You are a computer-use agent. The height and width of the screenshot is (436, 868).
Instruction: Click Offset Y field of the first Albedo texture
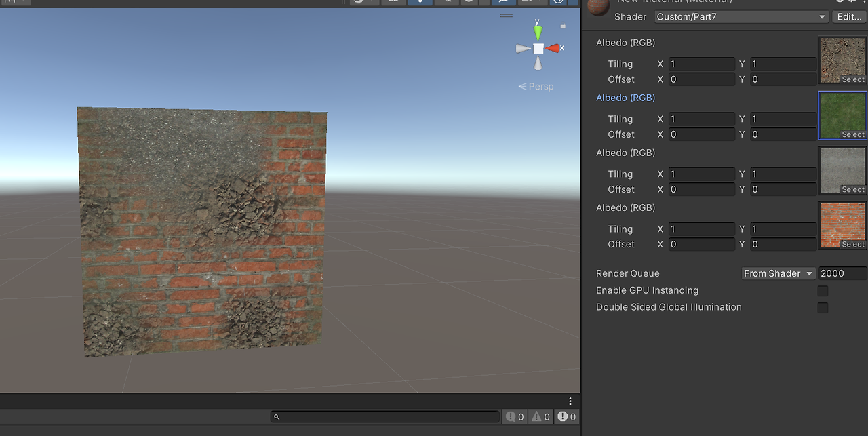point(783,79)
